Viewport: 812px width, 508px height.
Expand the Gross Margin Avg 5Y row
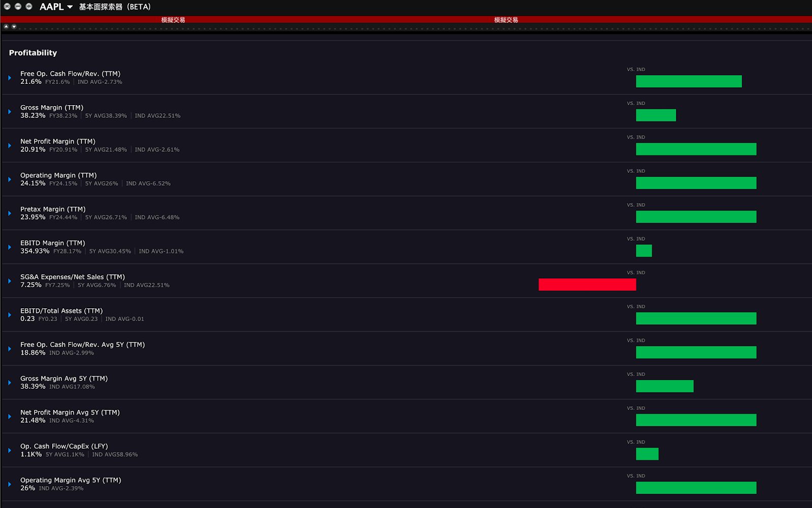pyautogui.click(x=10, y=383)
